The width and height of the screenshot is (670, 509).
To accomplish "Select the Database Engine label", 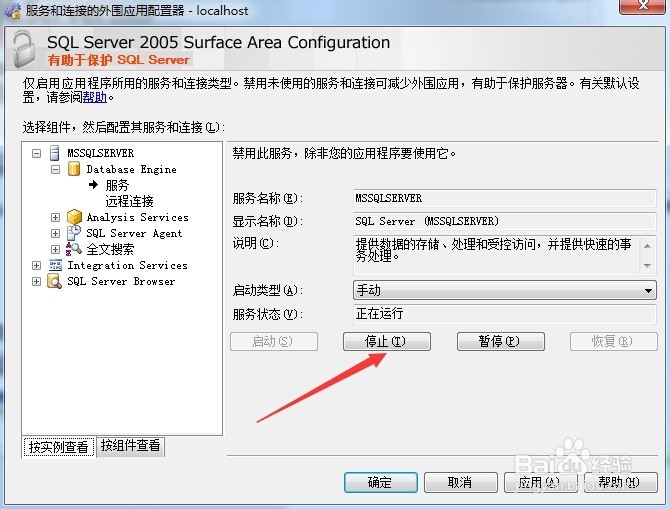I will [131, 169].
